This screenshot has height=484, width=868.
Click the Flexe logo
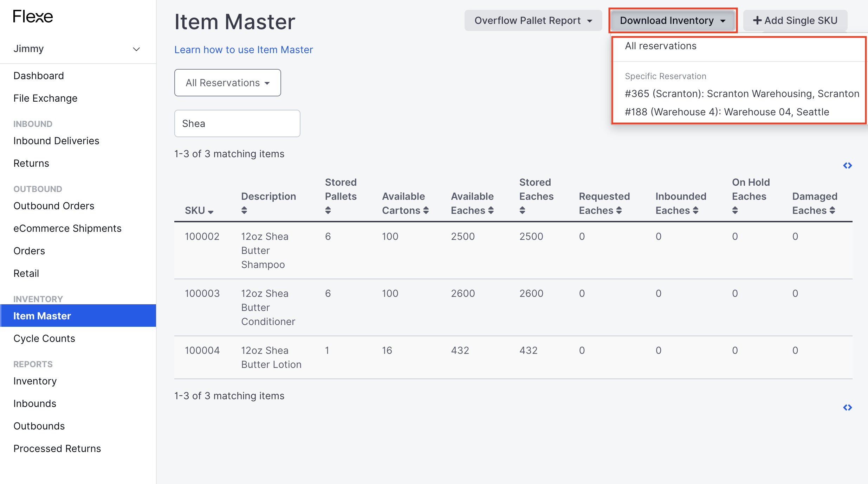33,17
